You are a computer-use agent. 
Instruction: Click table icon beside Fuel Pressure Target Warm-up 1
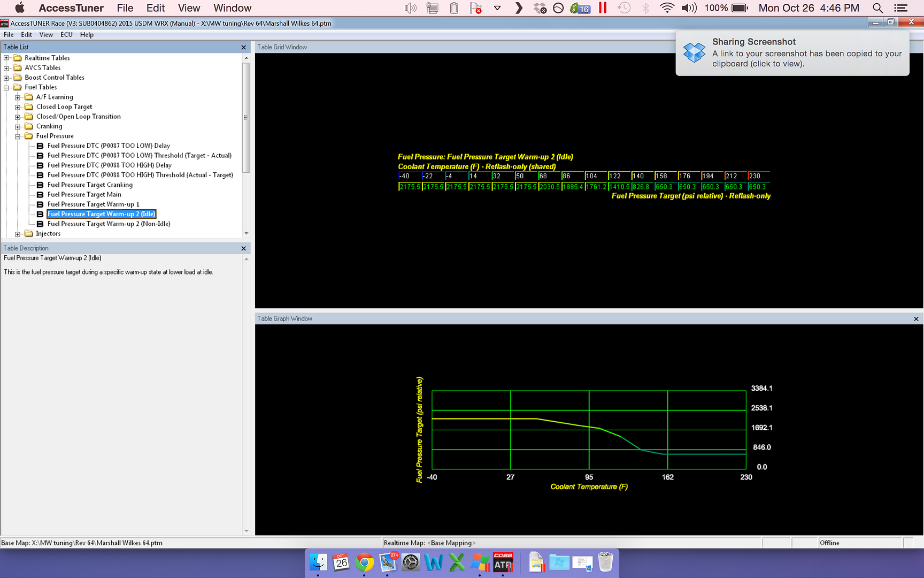click(40, 204)
